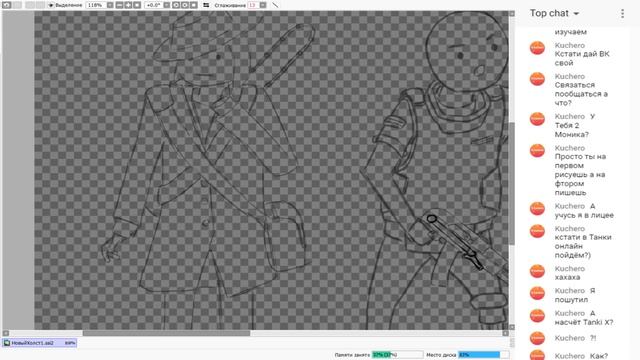Click avatar beside "У Тебя 2 Моника?"

[x=537, y=119]
